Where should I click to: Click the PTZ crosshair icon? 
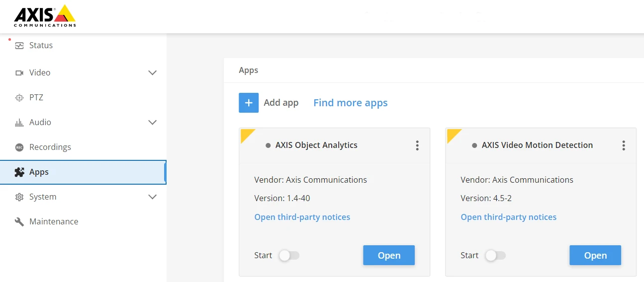tap(19, 98)
